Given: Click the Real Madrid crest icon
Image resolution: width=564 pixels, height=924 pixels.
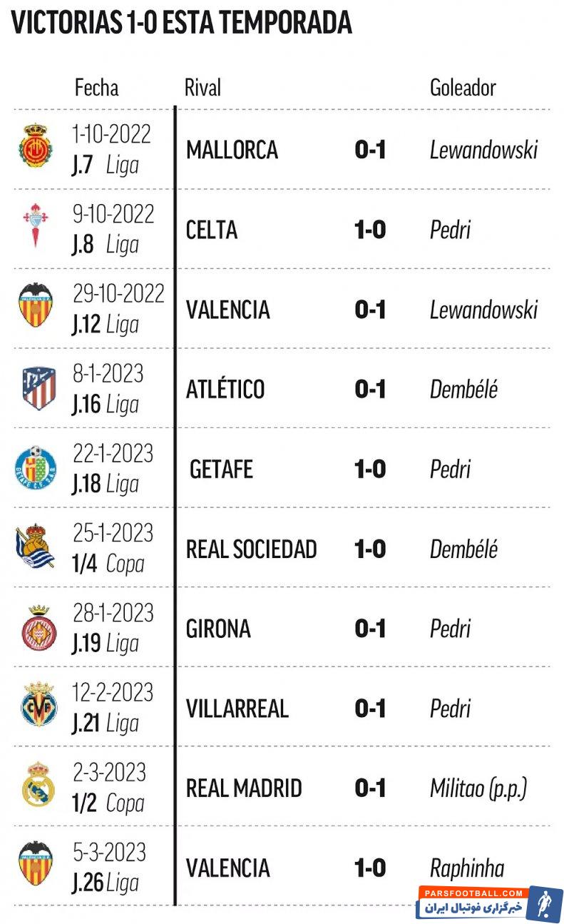Looking at the screenshot, I should [x=36, y=785].
